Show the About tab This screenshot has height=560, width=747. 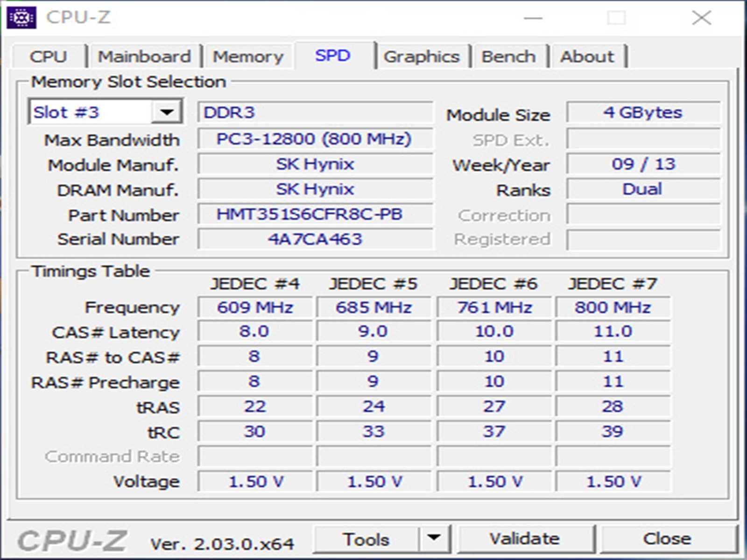pos(587,56)
